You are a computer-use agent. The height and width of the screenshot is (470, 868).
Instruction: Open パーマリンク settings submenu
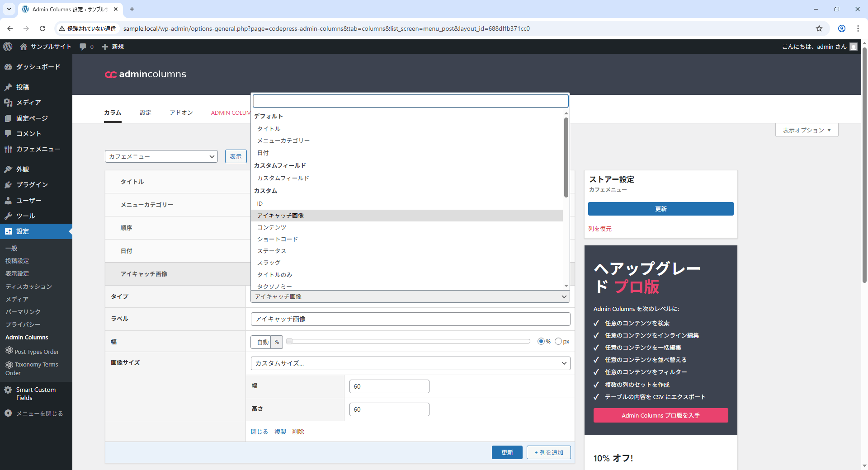point(23,312)
